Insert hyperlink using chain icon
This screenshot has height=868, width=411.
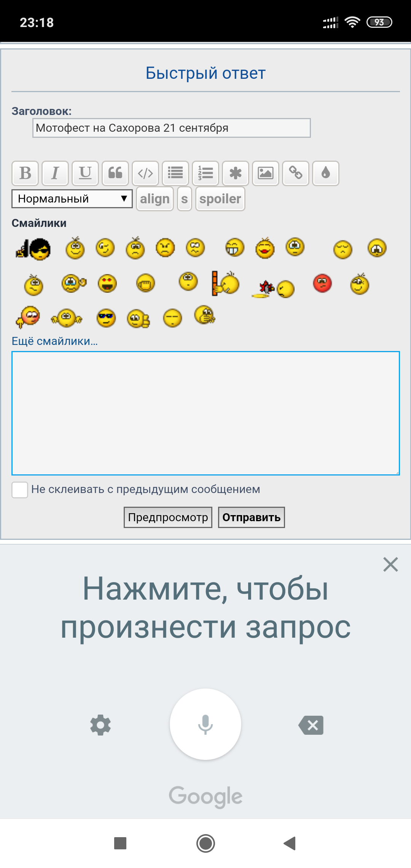296,173
